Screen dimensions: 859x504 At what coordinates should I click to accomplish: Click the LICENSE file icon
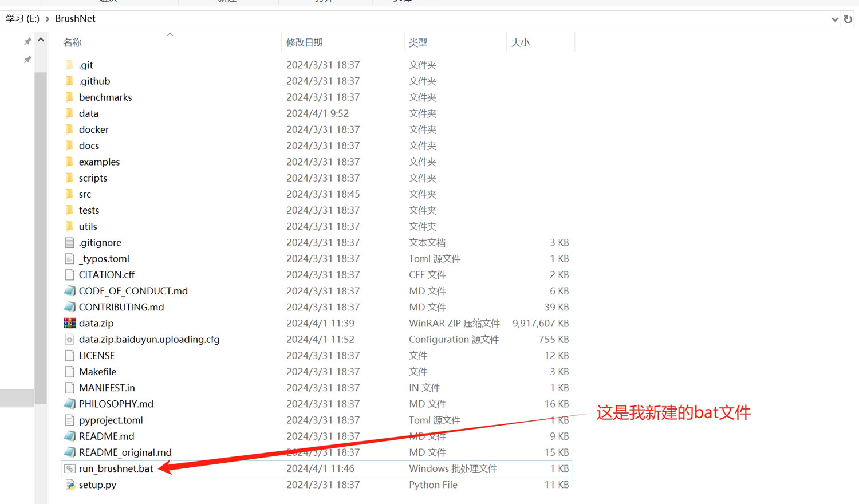pyautogui.click(x=69, y=355)
